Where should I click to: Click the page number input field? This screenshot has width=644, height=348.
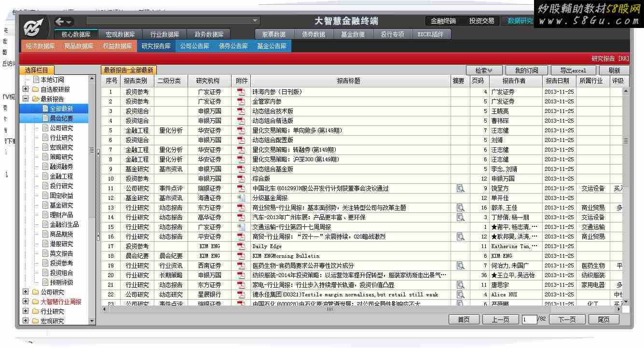click(x=529, y=320)
